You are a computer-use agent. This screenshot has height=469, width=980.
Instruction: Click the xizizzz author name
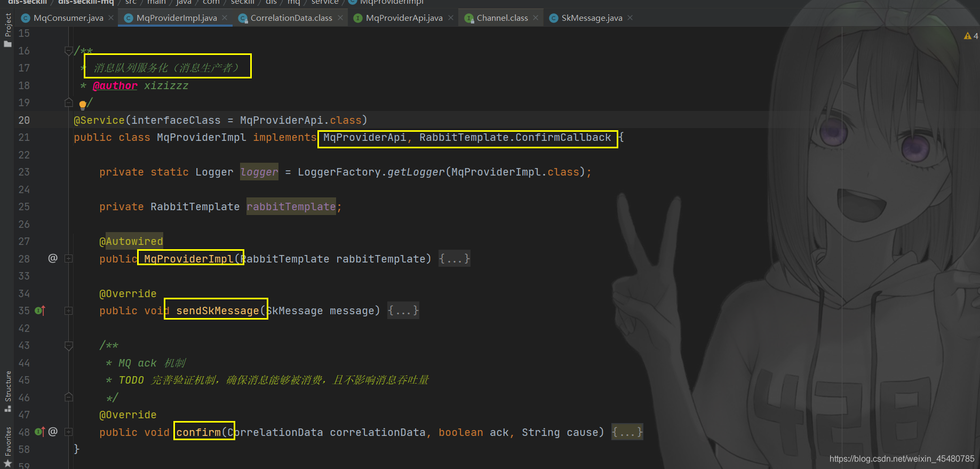click(x=166, y=85)
